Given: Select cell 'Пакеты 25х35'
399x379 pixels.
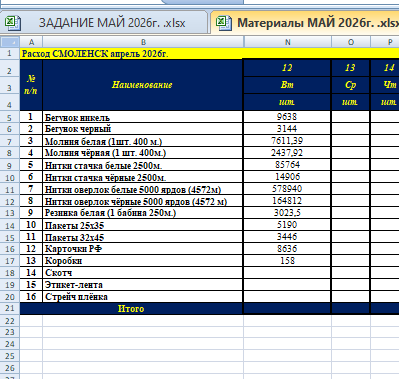Looking at the screenshot, I should [143, 225].
